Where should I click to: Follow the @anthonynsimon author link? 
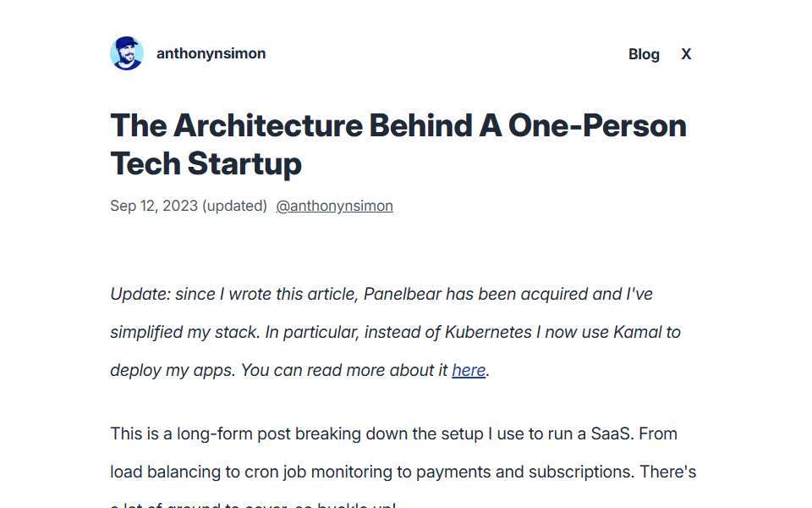(x=335, y=206)
